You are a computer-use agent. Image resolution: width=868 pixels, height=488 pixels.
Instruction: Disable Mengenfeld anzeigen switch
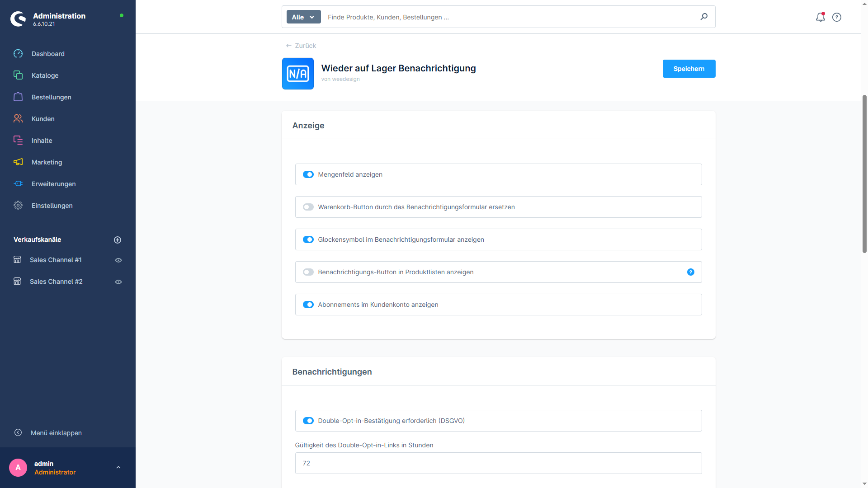[x=308, y=174]
